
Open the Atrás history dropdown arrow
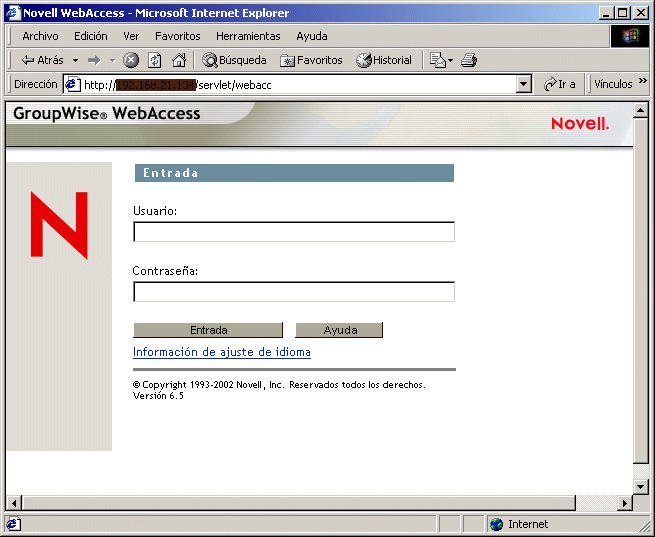tap(75, 61)
